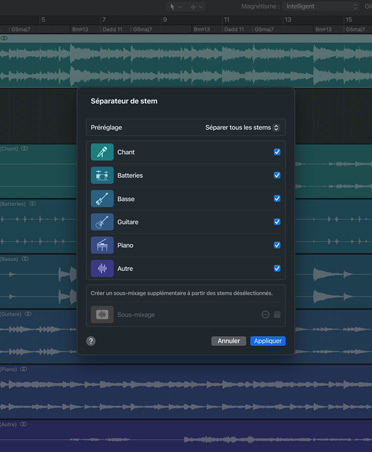This screenshot has height=452, width=372.
Task: Click bar 13 on the timeline ruler
Action: coord(288,20)
